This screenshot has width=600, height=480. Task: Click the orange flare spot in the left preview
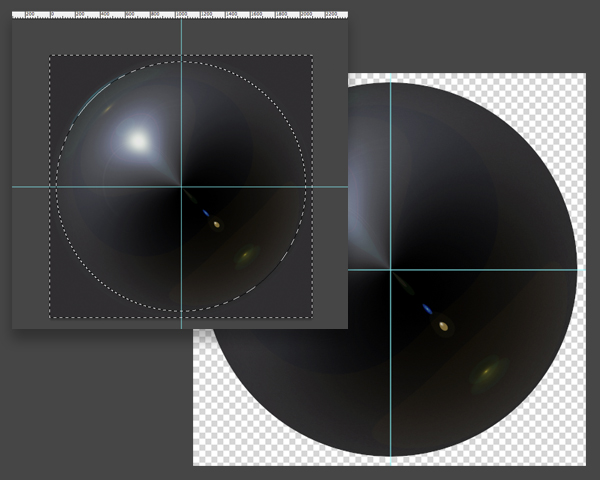click(x=216, y=223)
